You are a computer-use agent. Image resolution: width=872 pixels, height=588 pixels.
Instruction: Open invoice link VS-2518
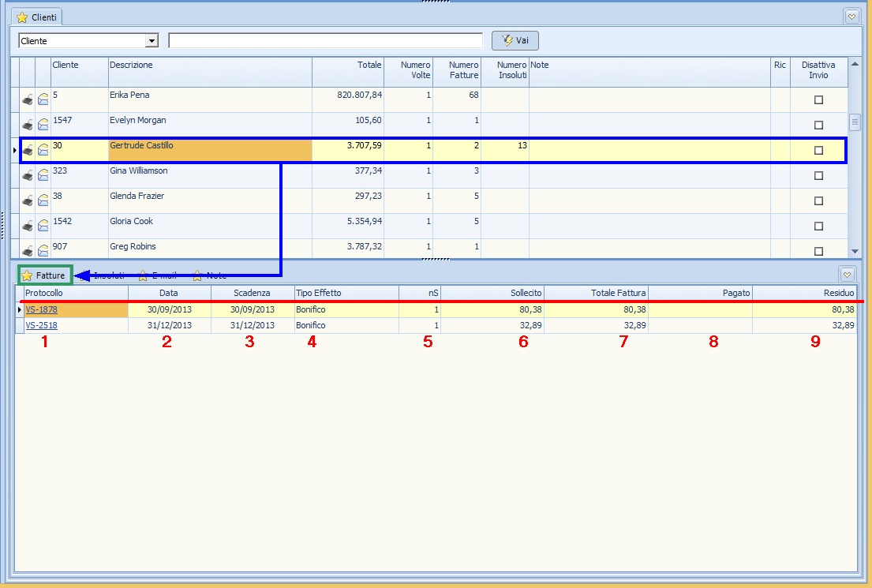point(41,325)
